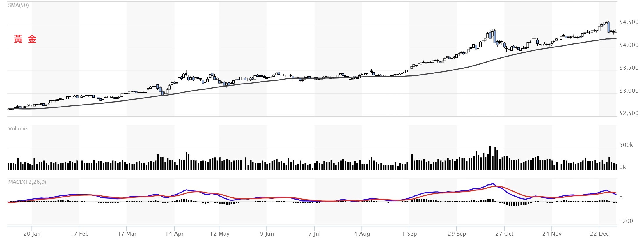Select the $2,500 price axis label
Image resolution: width=644 pixels, height=240 pixels.
click(629, 113)
